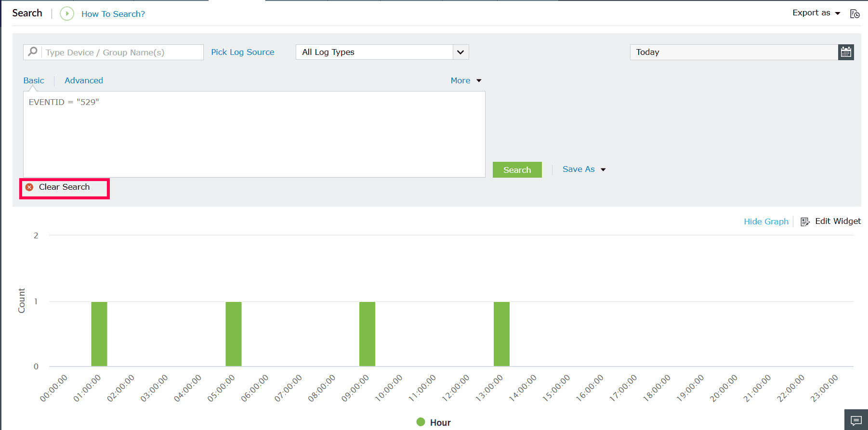The width and height of the screenshot is (868, 430).
Task: Play the How To Search video icon
Action: tap(67, 13)
